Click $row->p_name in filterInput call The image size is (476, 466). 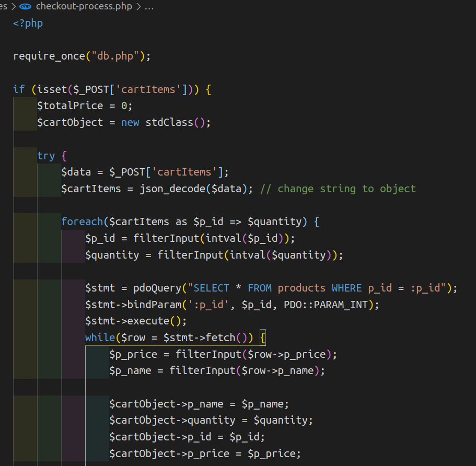[x=277, y=371]
